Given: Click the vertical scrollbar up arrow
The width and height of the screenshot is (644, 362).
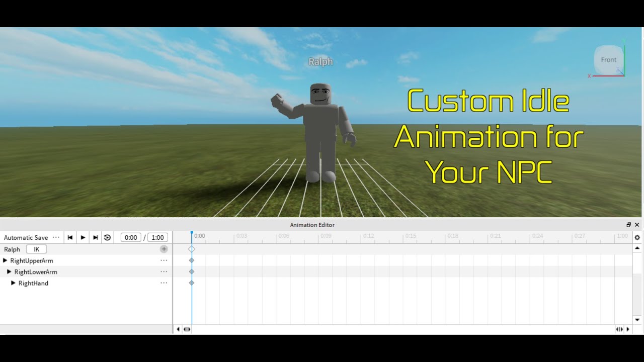Looking at the screenshot, I should pyautogui.click(x=637, y=248).
